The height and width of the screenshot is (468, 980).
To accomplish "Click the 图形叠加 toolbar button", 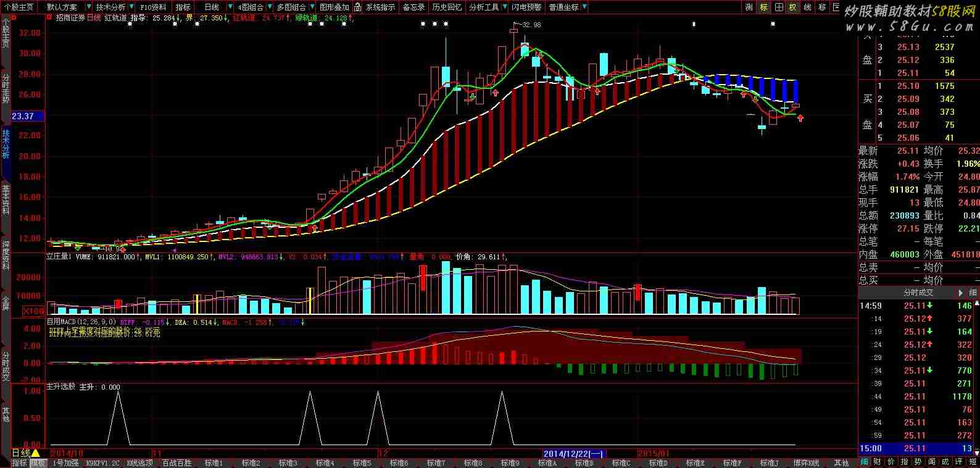I will tap(334, 7).
